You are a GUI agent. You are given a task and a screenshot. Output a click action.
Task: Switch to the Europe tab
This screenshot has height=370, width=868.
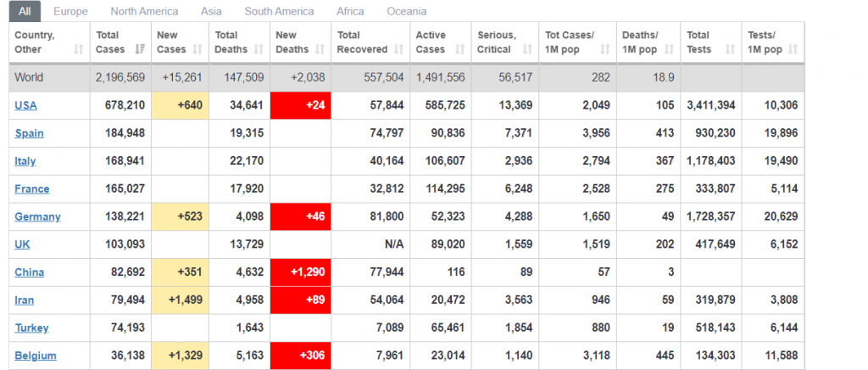[70, 11]
